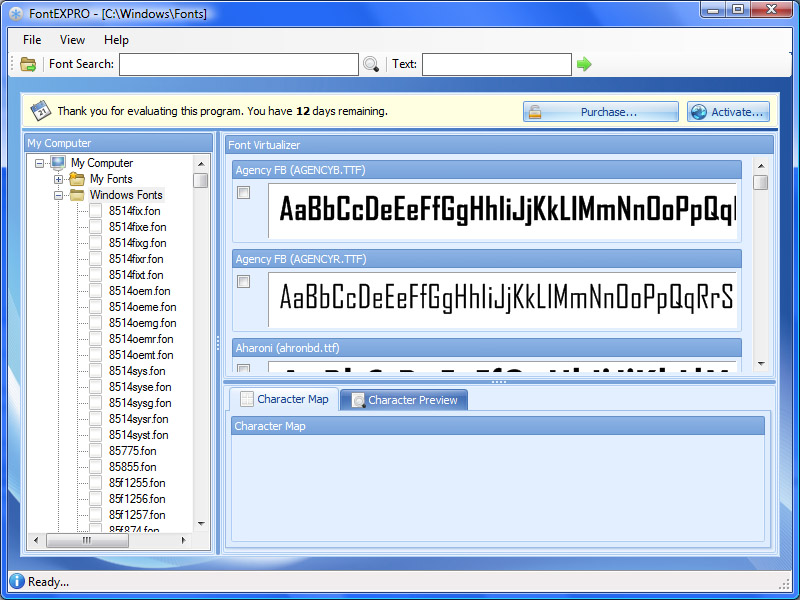Click the file icon beside 8514fixe.fon
Viewport: 800px width, 600px height.
point(95,227)
